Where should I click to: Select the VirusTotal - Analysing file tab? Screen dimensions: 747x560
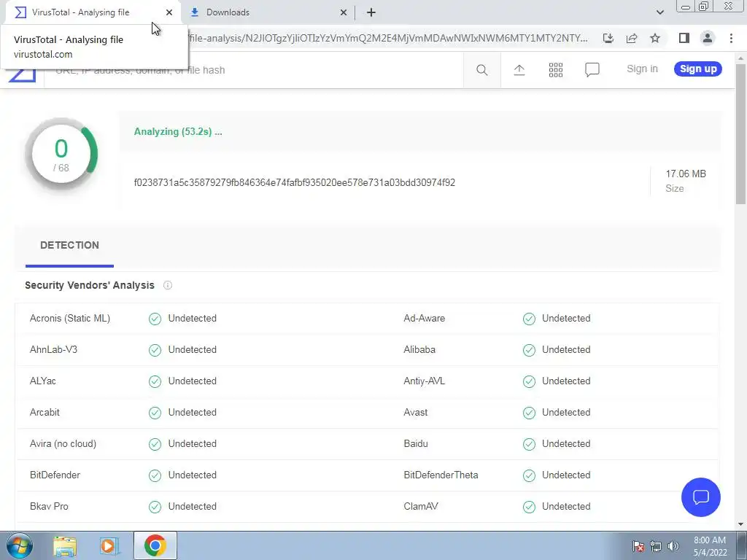pyautogui.click(x=93, y=12)
